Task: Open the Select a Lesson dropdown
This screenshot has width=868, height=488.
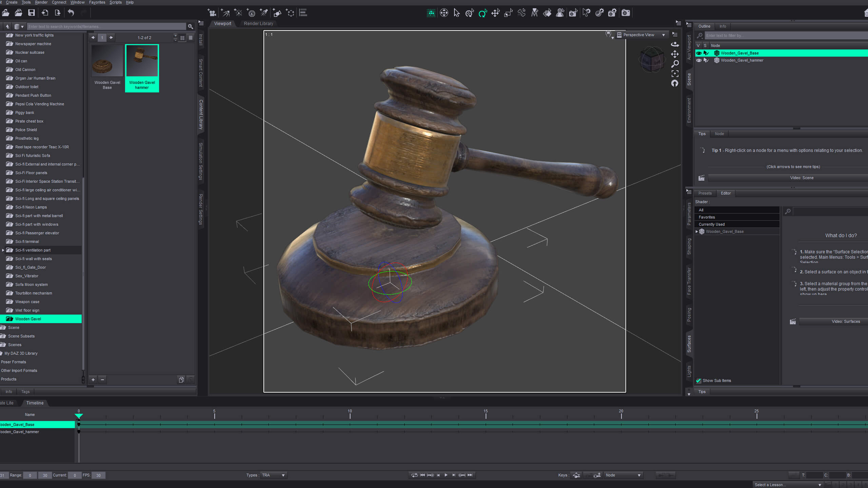Action: tap(788, 485)
